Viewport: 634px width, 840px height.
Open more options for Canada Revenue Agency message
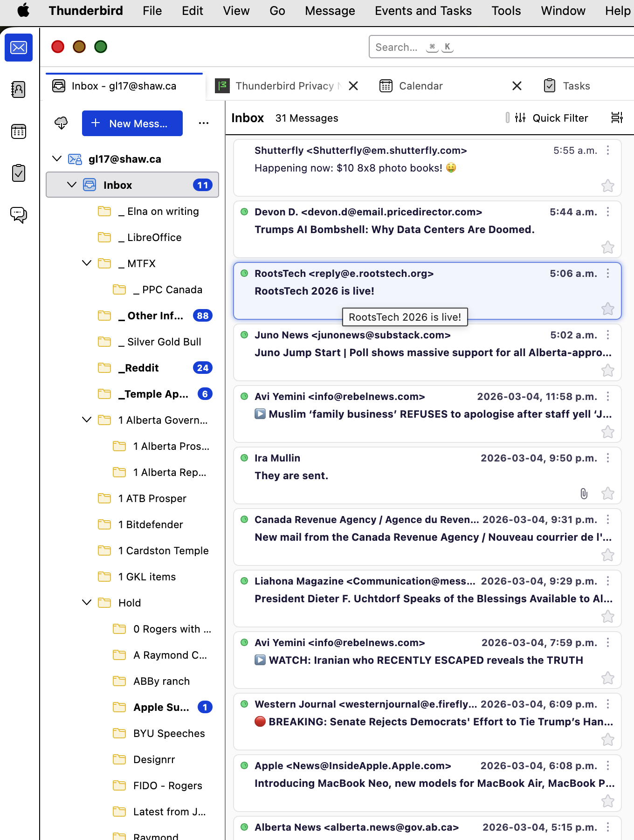[x=608, y=519]
